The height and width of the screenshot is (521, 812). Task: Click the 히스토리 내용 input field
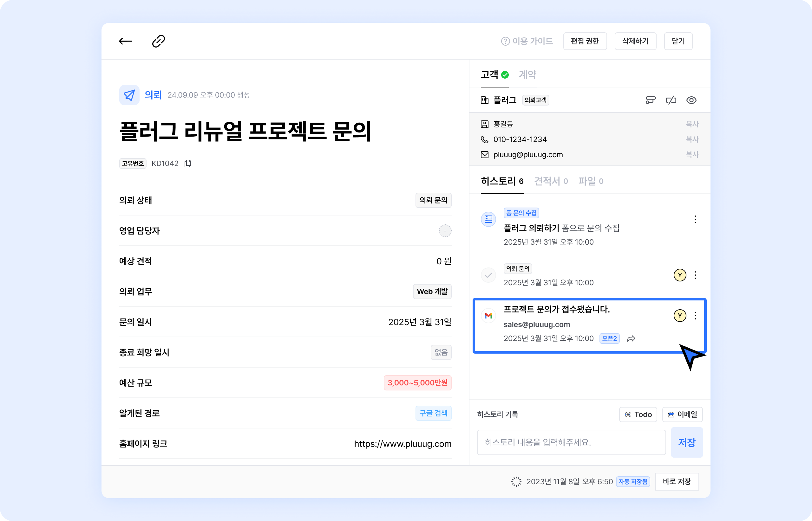click(x=571, y=442)
